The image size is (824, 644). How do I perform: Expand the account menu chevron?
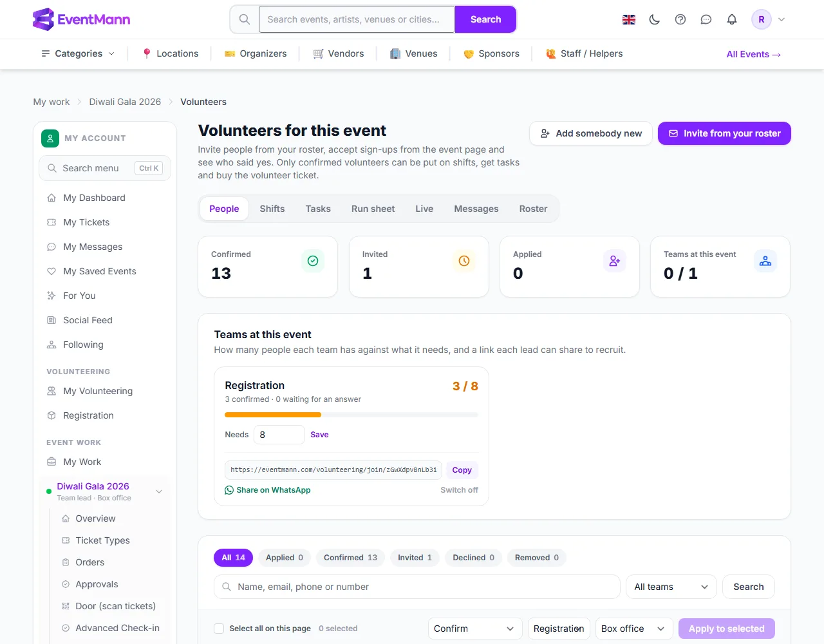(x=782, y=19)
